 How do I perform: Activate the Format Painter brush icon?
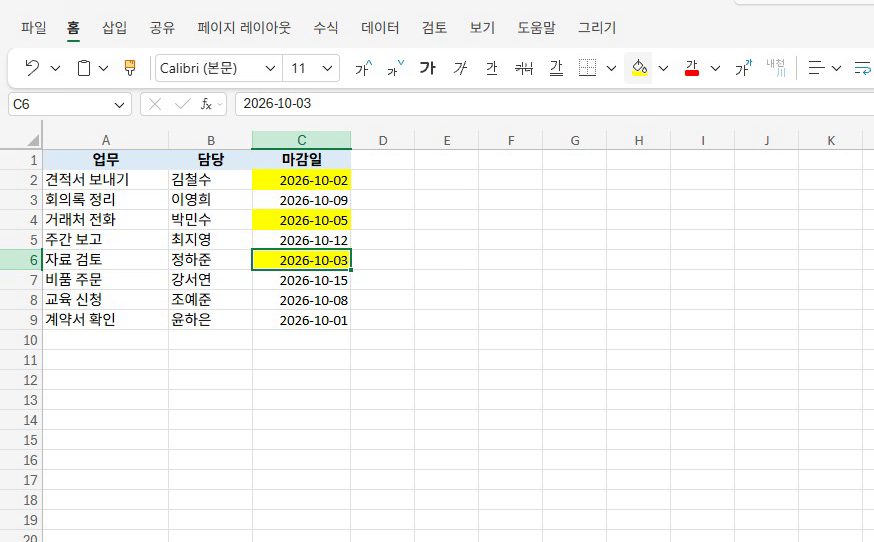click(130, 68)
